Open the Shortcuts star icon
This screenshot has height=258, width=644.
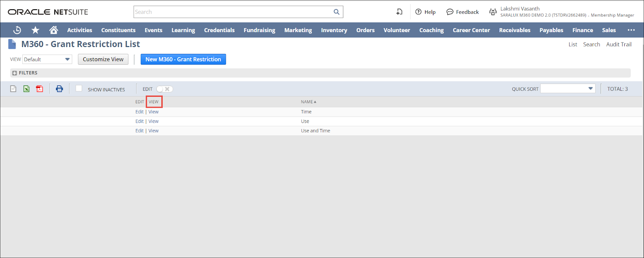[35, 30]
